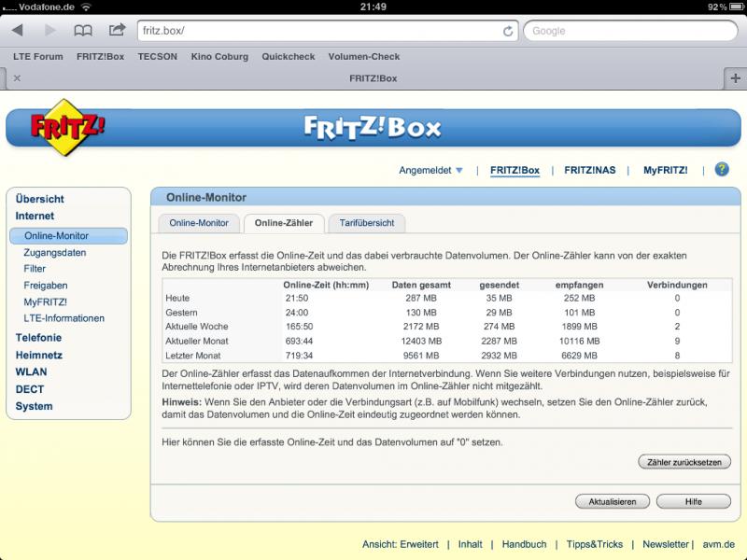Click the Online-Zeit (hh:mm) column header
Viewport: 747px width, 560px height.
tap(326, 285)
